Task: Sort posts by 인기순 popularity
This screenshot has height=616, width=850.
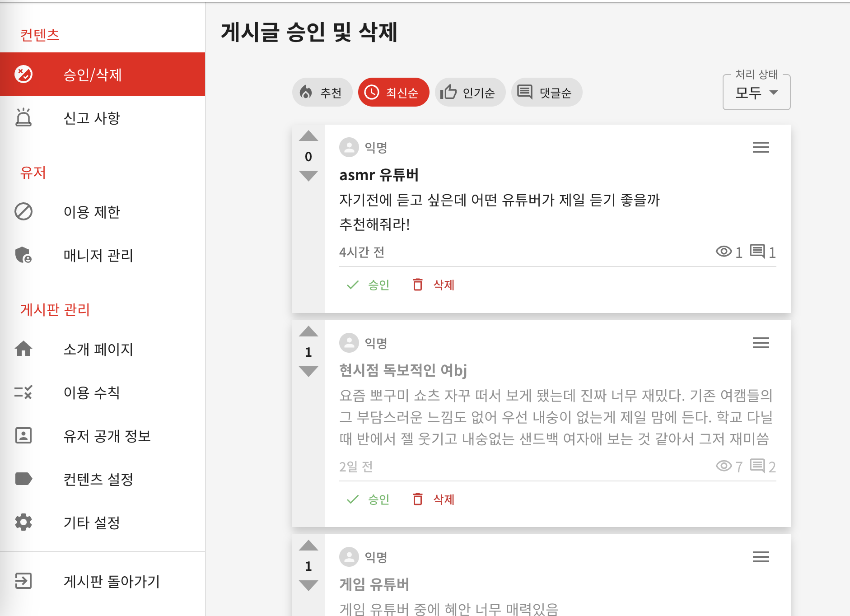Action: pyautogui.click(x=470, y=93)
